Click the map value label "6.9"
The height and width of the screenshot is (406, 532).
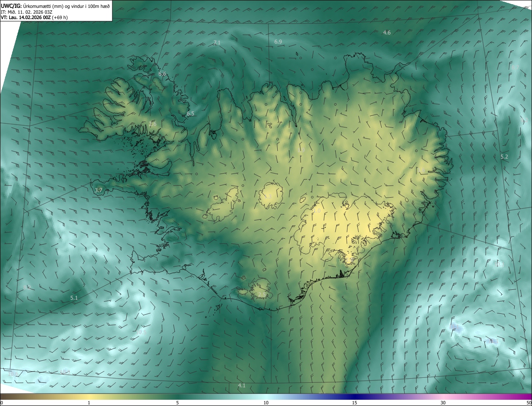(x=278, y=42)
